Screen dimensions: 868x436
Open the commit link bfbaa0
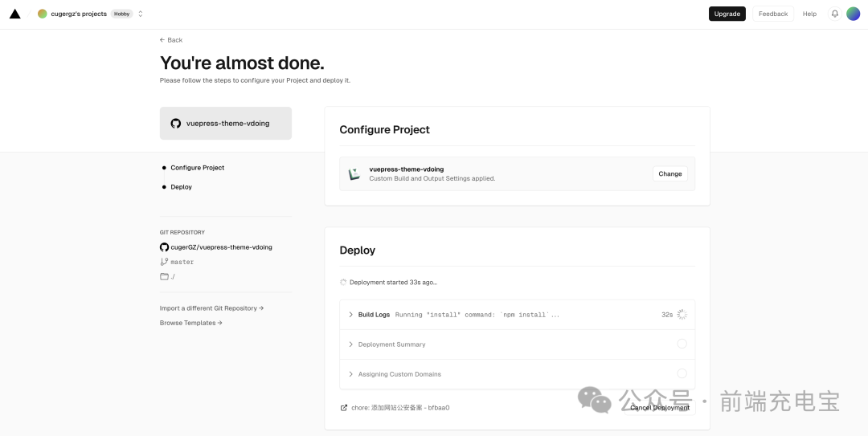[x=400, y=408]
